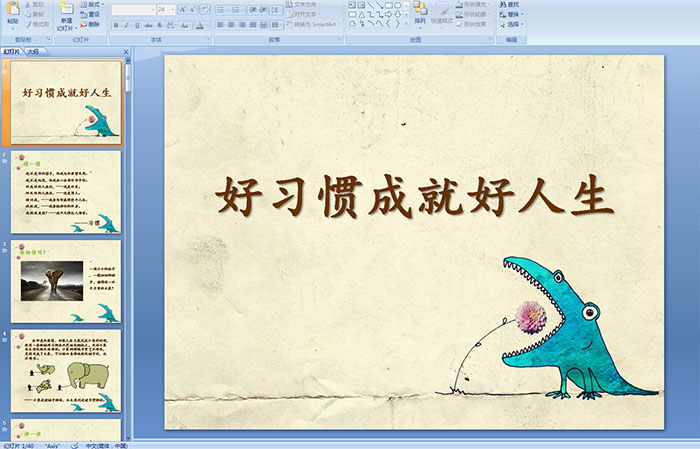Expand the shapes gallery More arrow
700x449 pixels.
click(406, 23)
